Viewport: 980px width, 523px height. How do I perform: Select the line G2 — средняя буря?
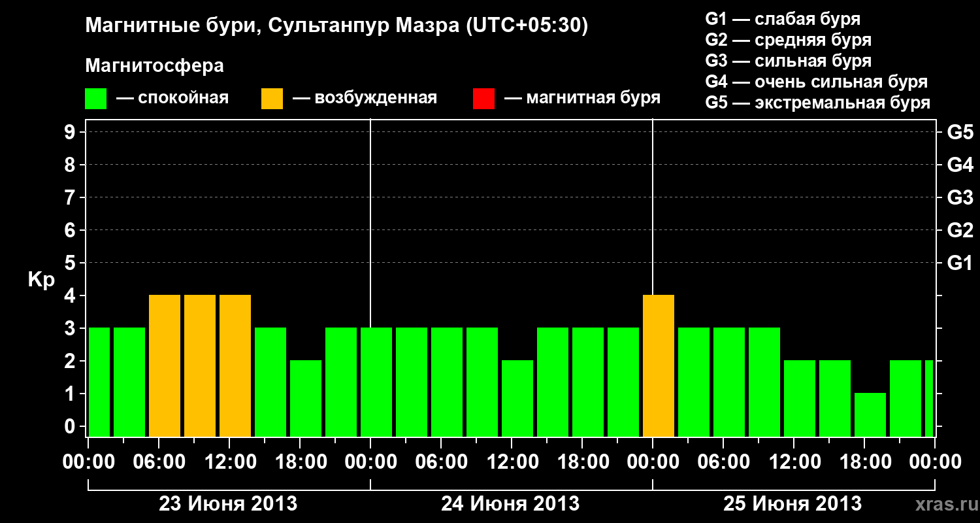coord(788,40)
